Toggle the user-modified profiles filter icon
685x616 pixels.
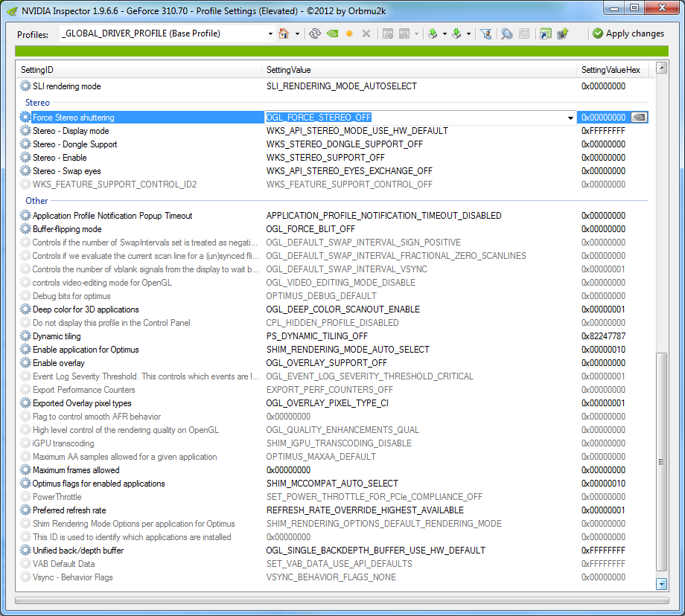tap(485, 33)
